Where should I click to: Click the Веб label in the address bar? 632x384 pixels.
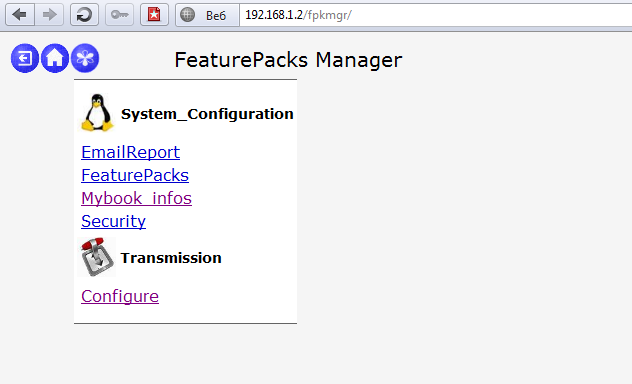point(216,16)
